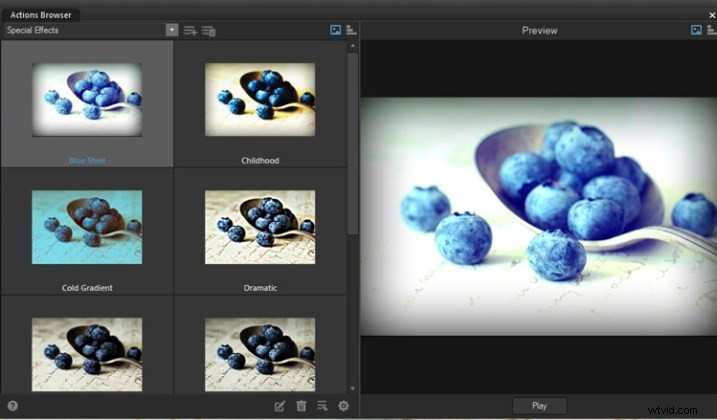Click the dropdown arrow beside Special Effects
The height and width of the screenshot is (420, 717).
(172, 30)
